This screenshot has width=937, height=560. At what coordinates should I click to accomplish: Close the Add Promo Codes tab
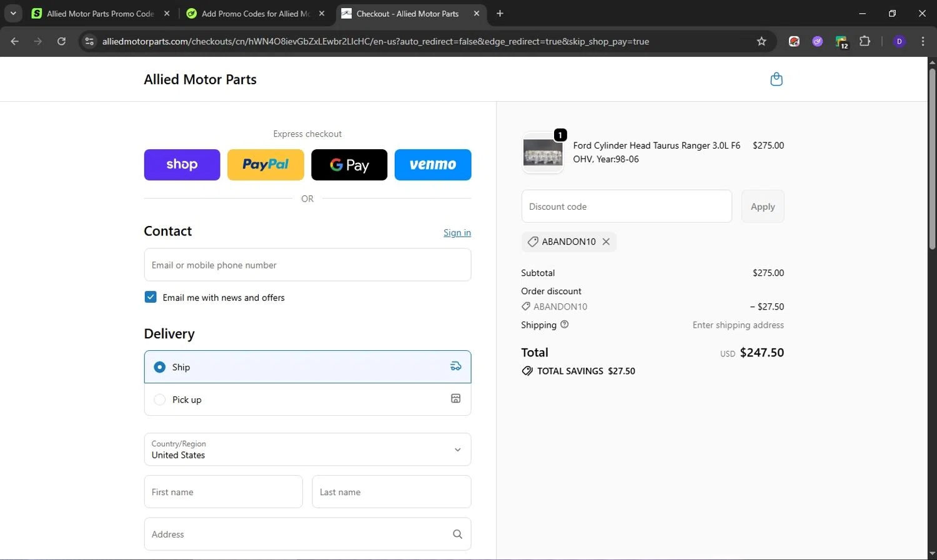pyautogui.click(x=322, y=13)
